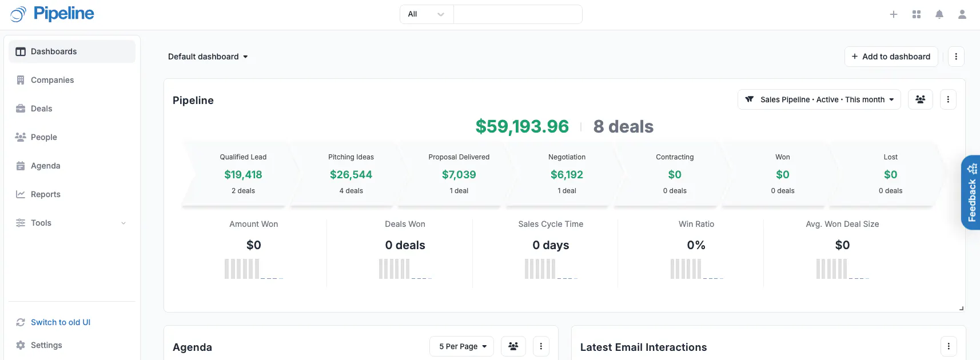This screenshot has width=980, height=360.
Task: Open Settings in the sidebar
Action: point(72,345)
